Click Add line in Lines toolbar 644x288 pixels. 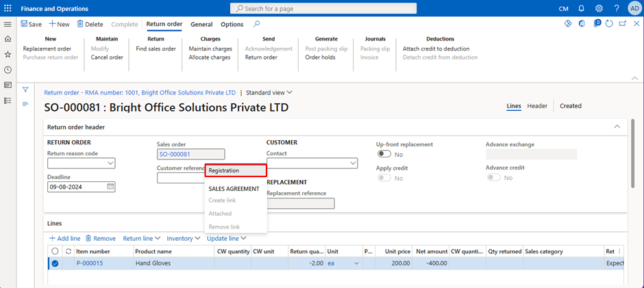[64, 238]
